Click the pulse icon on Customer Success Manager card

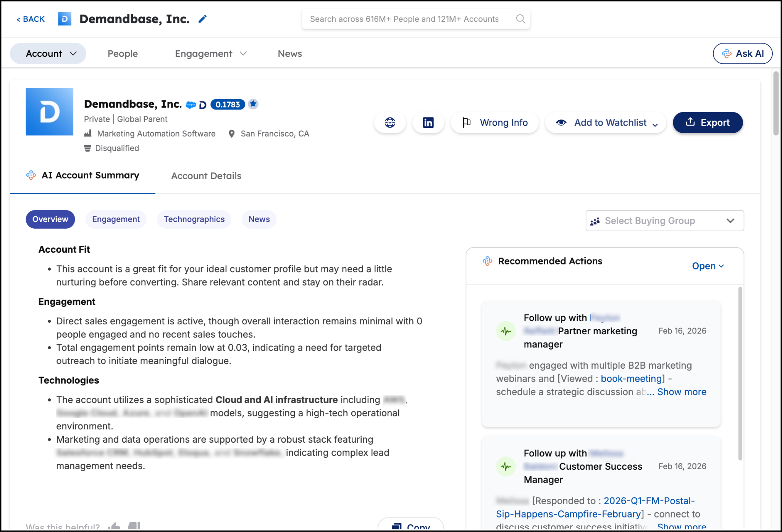click(506, 466)
